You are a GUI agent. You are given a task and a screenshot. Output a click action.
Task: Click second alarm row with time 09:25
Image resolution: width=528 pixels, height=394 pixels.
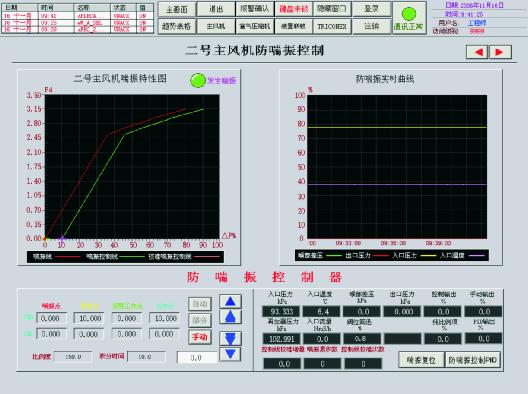click(78, 23)
